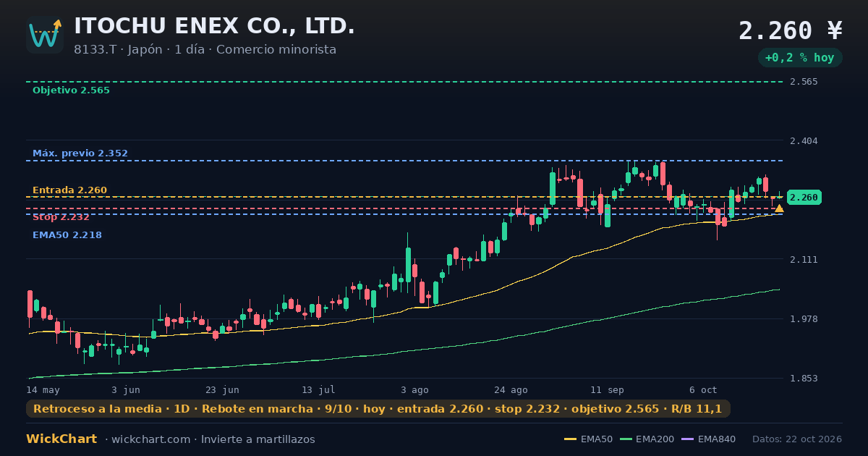The height and width of the screenshot is (456, 868).
Task: Click the 2.404 price axis value
Action: coord(804,140)
